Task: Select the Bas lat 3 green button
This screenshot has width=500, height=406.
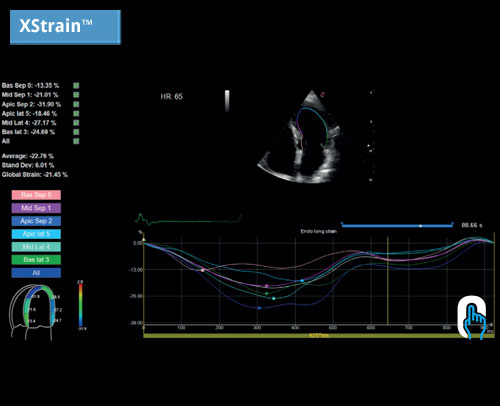Action: click(36, 260)
